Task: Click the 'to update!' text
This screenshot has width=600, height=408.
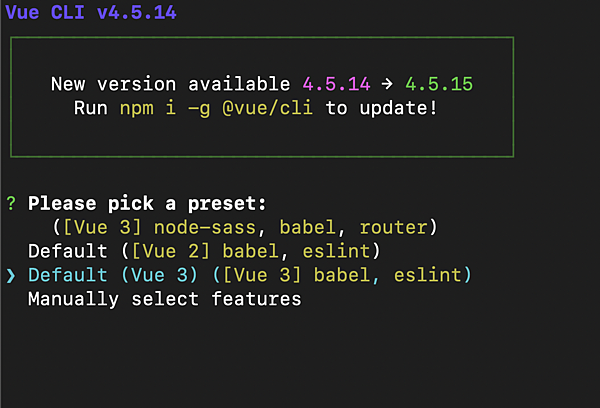Action: 381,108
